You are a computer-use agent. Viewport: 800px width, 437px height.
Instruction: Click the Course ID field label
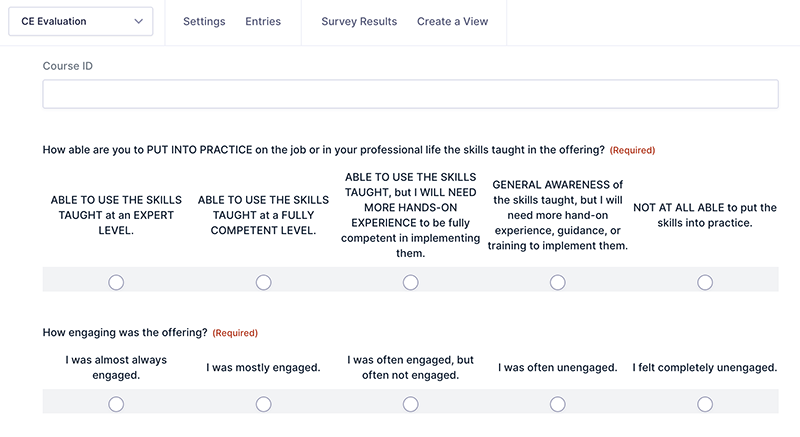point(68,66)
